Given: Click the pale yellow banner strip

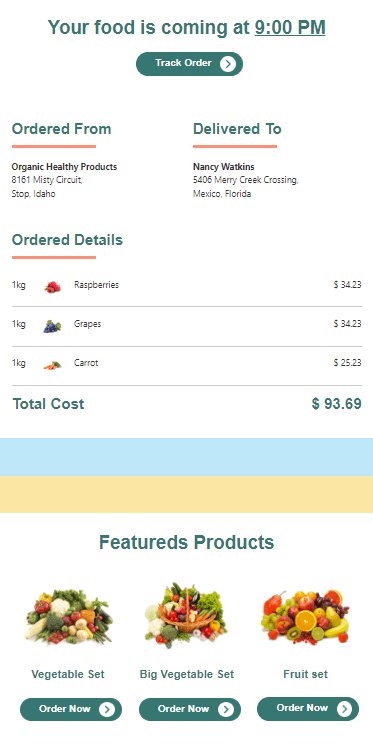Looking at the screenshot, I should pyautogui.click(x=186, y=494).
